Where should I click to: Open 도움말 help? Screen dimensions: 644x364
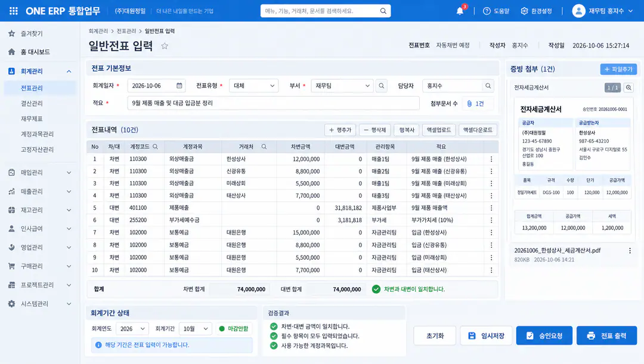(x=496, y=11)
